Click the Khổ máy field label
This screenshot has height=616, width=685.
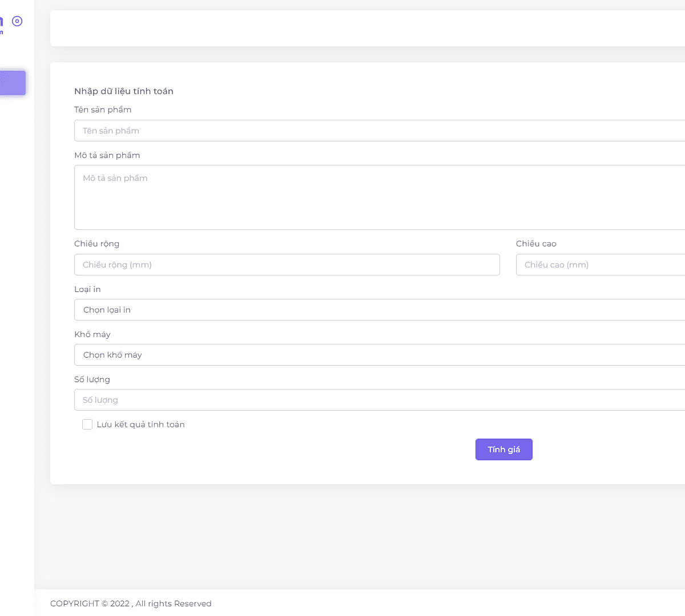pyautogui.click(x=92, y=334)
